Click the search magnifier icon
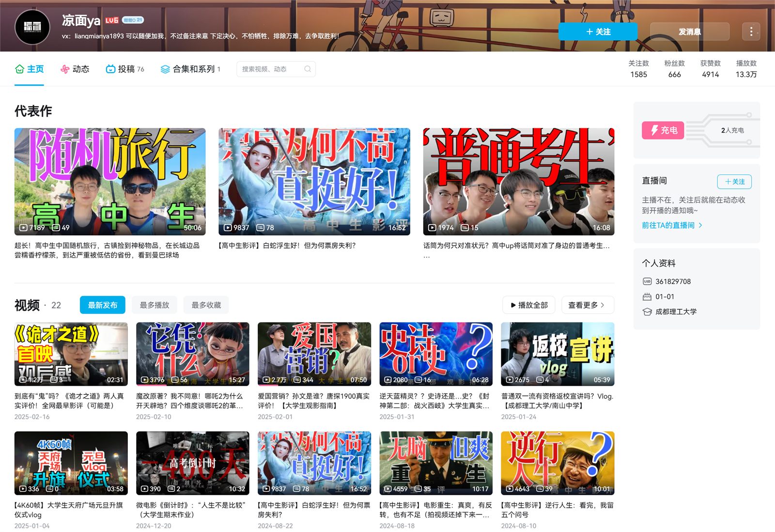Viewport: 775px width, 532px height. [308, 69]
